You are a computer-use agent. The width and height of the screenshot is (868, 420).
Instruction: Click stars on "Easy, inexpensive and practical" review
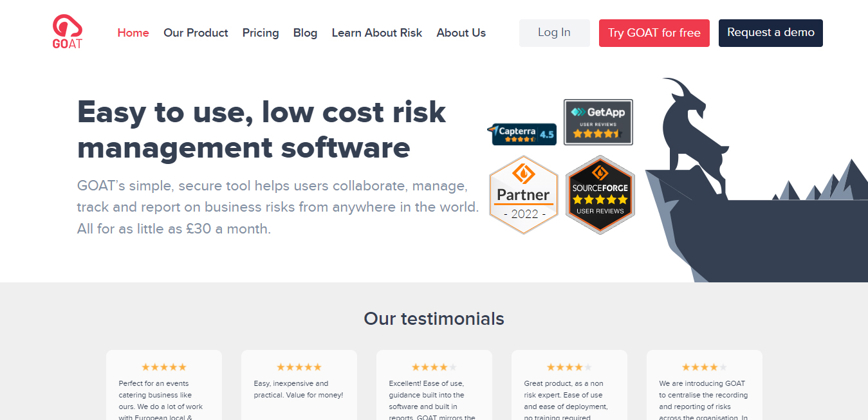(x=299, y=367)
